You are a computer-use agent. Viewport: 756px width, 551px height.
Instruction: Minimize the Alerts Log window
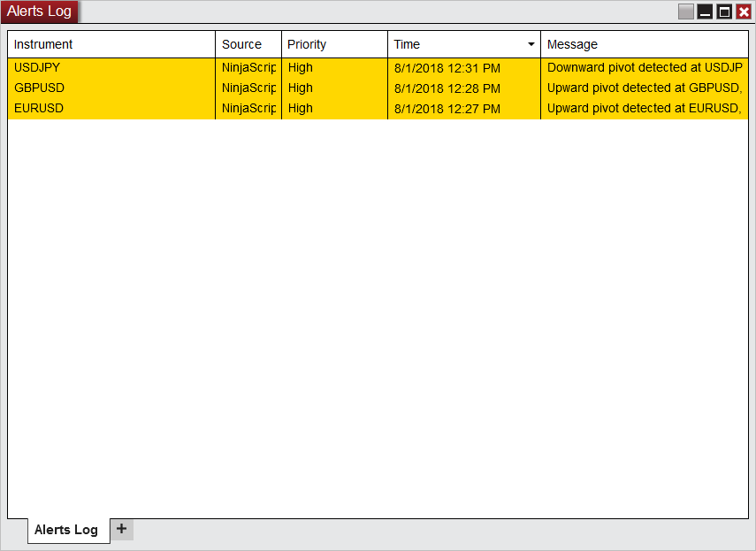(705, 11)
